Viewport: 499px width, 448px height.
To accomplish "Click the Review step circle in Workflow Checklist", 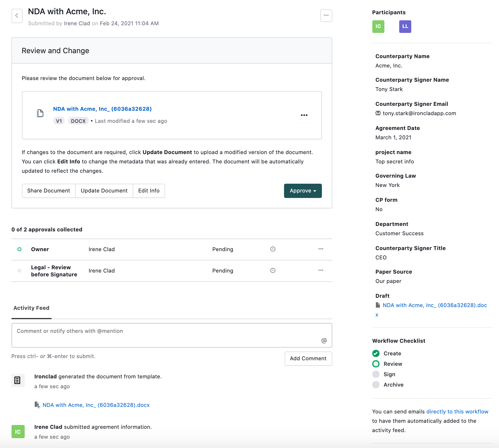I will click(x=376, y=364).
